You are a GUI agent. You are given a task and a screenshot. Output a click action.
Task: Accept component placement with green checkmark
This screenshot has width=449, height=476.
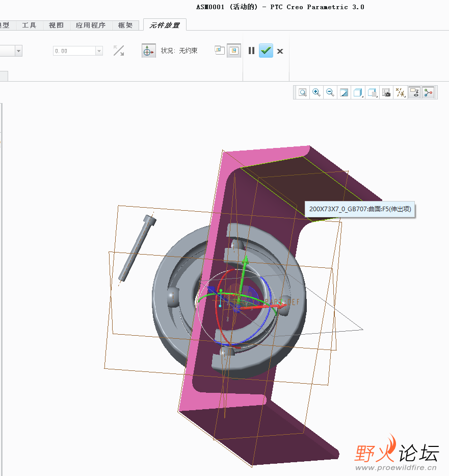pos(266,51)
